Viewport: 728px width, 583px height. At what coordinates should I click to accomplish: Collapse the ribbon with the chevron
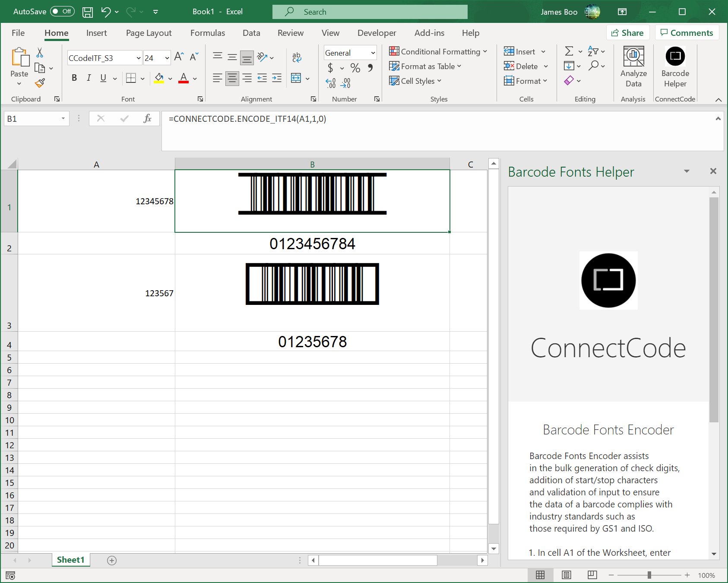pos(719,100)
